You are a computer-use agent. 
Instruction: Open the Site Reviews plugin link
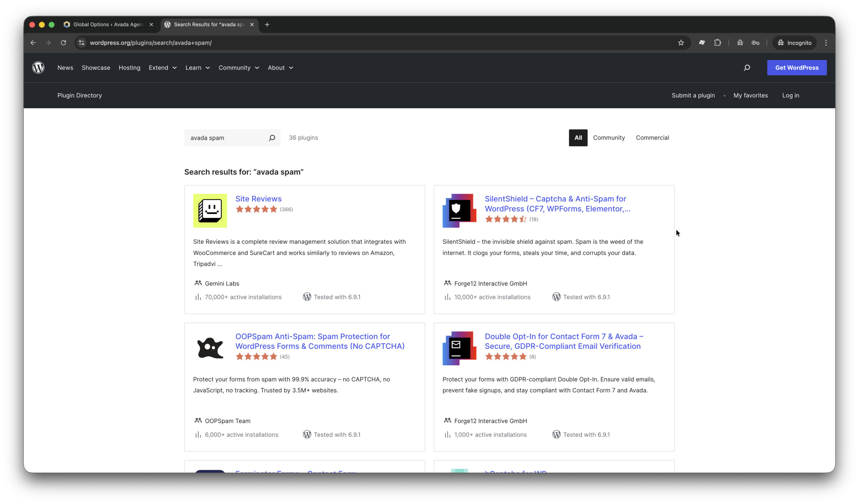pos(258,199)
